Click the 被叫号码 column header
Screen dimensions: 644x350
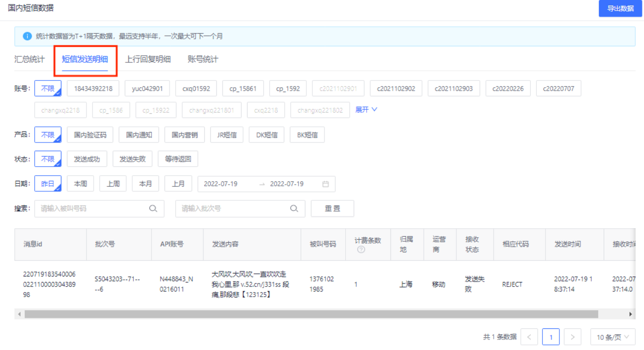(x=323, y=244)
